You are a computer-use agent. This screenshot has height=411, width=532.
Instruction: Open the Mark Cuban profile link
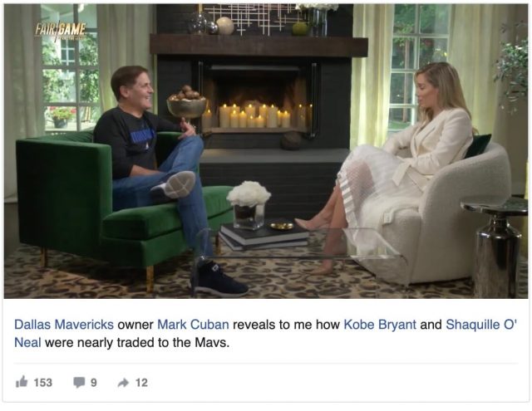point(193,325)
